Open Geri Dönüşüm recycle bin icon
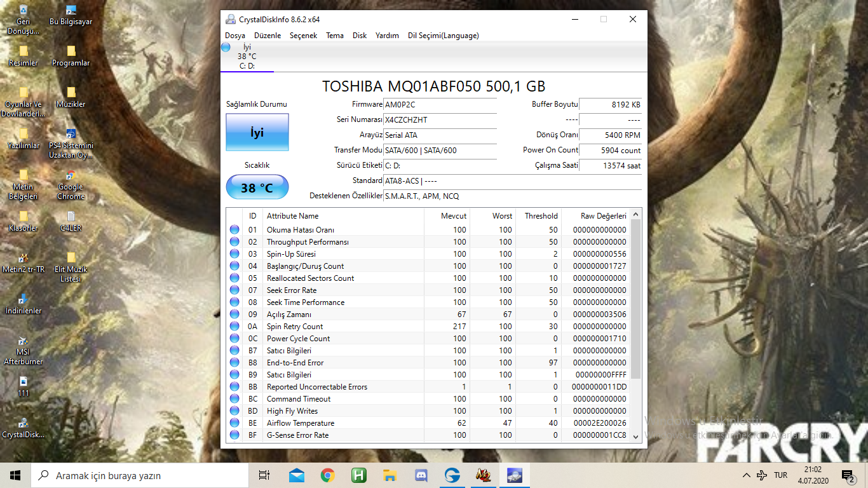The width and height of the screenshot is (868, 488). tap(23, 19)
